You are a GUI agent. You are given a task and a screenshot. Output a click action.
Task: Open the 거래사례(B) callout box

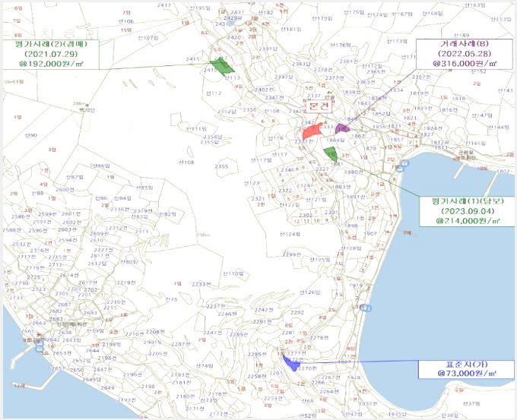465,54
